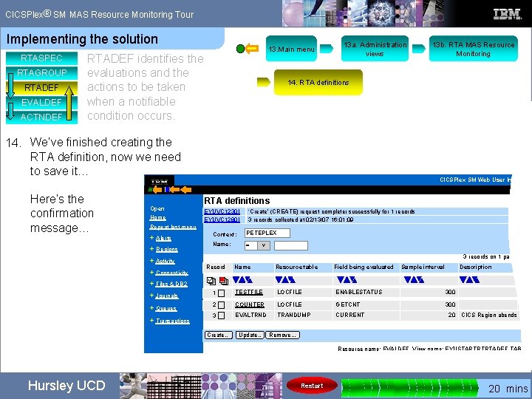The image size is (532, 399).
Task: Select the RTADEF box
Action: [41, 87]
